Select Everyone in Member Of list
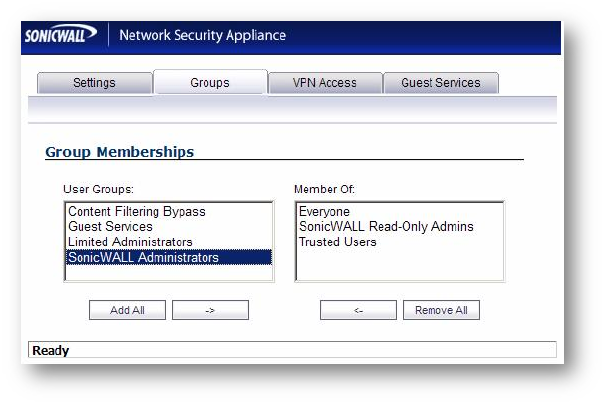Screen dimensions: 606x406 (400, 211)
